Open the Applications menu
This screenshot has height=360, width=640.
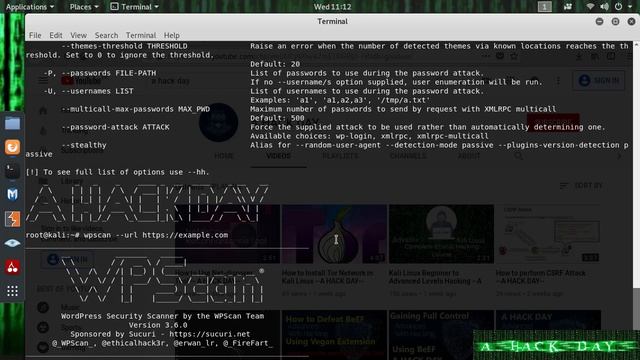point(29,7)
